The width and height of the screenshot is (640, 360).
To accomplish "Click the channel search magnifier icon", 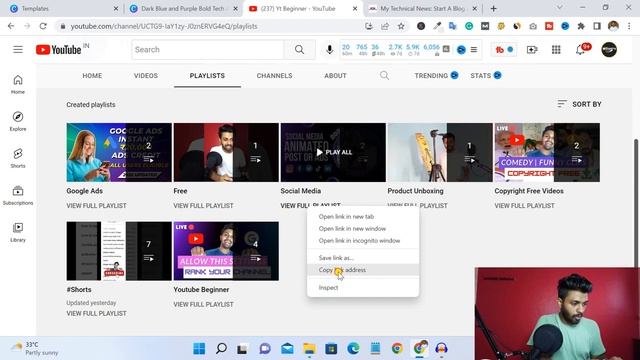I will pyautogui.click(x=384, y=76).
